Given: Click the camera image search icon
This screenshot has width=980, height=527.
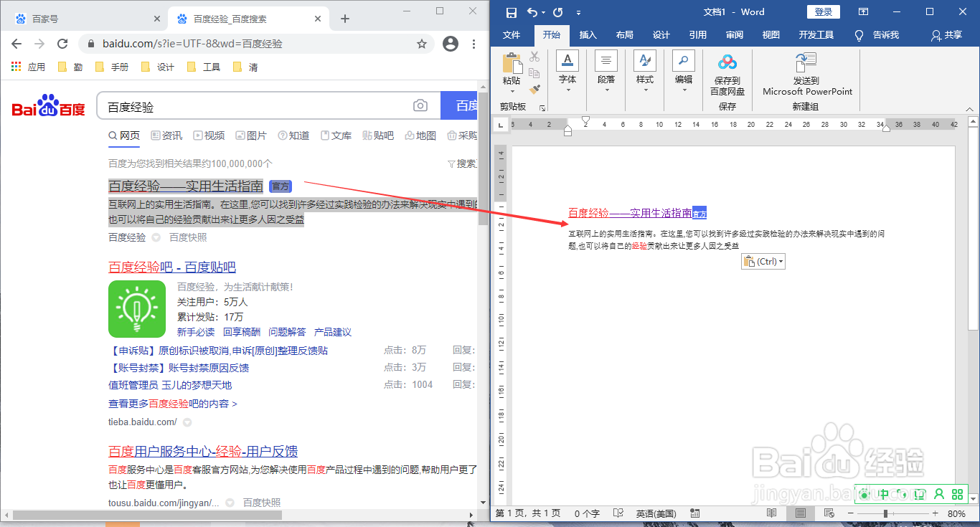Looking at the screenshot, I should [x=420, y=106].
